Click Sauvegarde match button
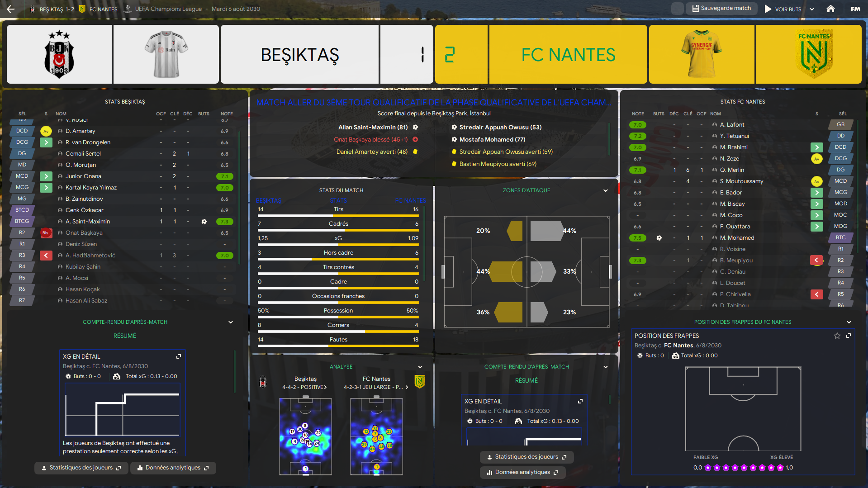Image resolution: width=868 pixels, height=488 pixels. click(721, 8)
